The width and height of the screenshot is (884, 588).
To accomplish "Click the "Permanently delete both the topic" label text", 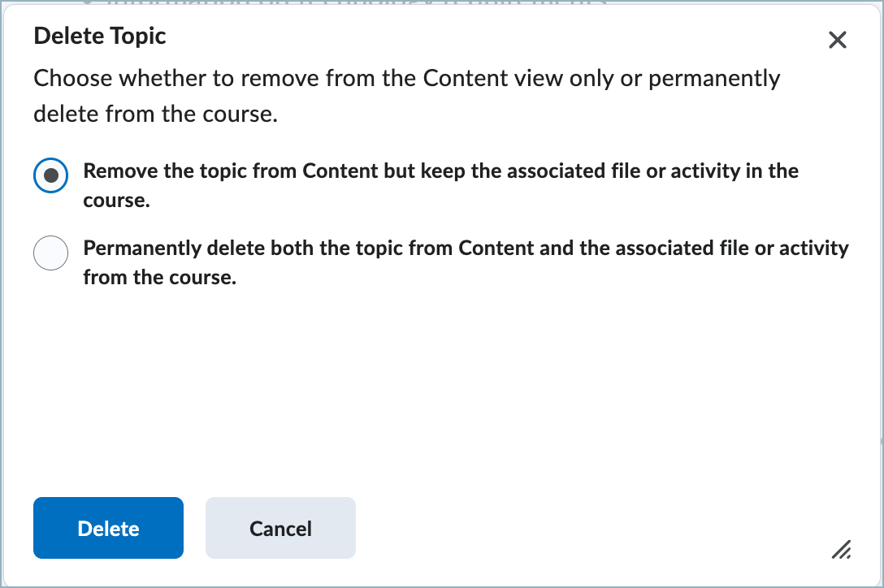I will (466, 249).
